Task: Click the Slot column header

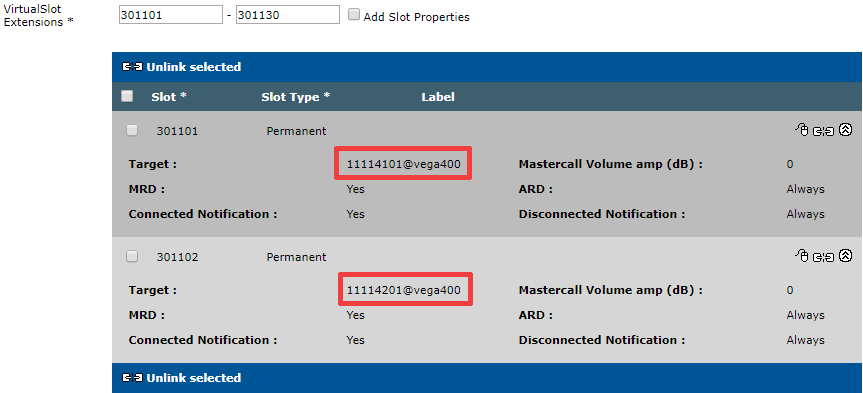Action: (169, 97)
